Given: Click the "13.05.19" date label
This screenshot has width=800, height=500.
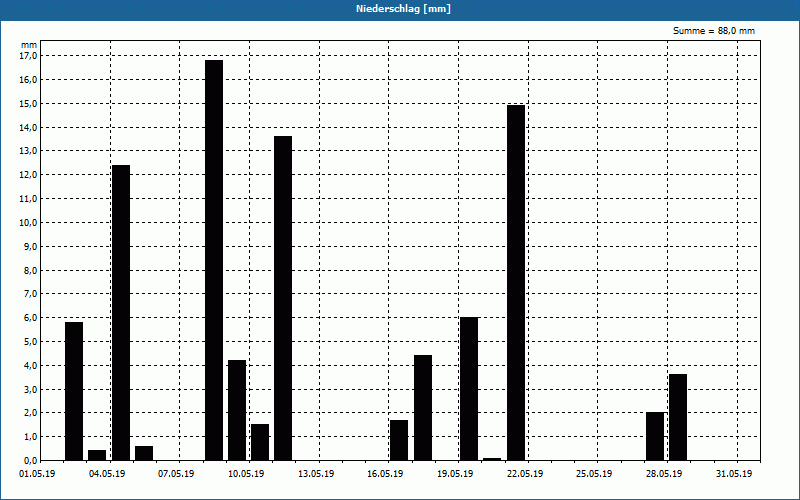Looking at the screenshot, I should pyautogui.click(x=316, y=474).
